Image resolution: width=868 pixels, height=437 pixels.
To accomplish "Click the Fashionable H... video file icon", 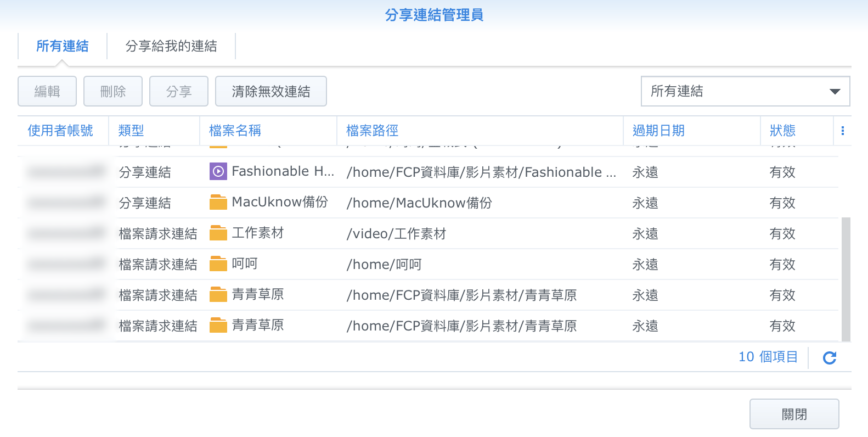I will [x=218, y=172].
